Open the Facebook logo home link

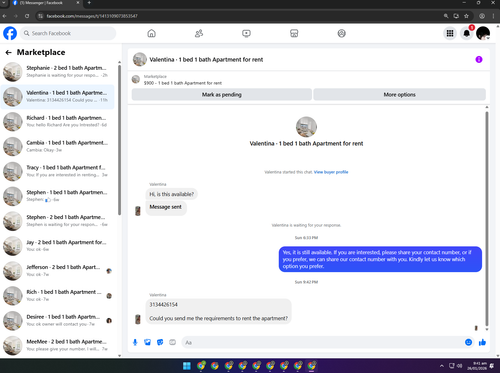(10, 33)
